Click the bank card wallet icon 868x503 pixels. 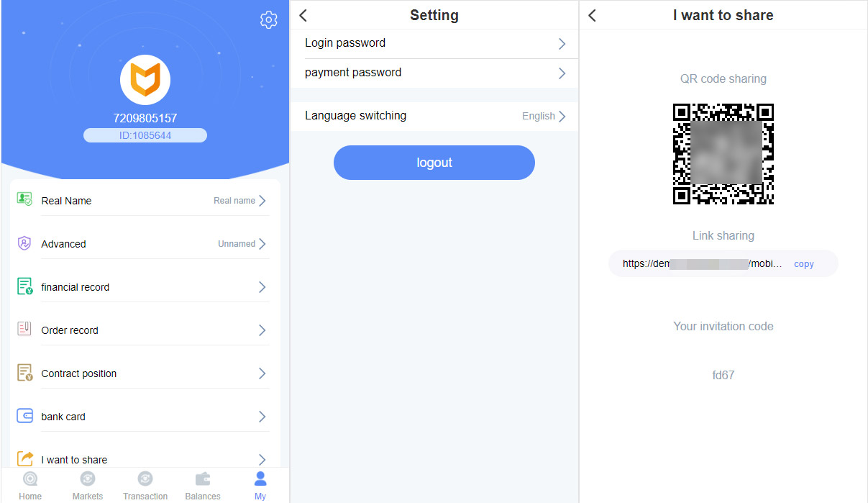click(x=24, y=416)
